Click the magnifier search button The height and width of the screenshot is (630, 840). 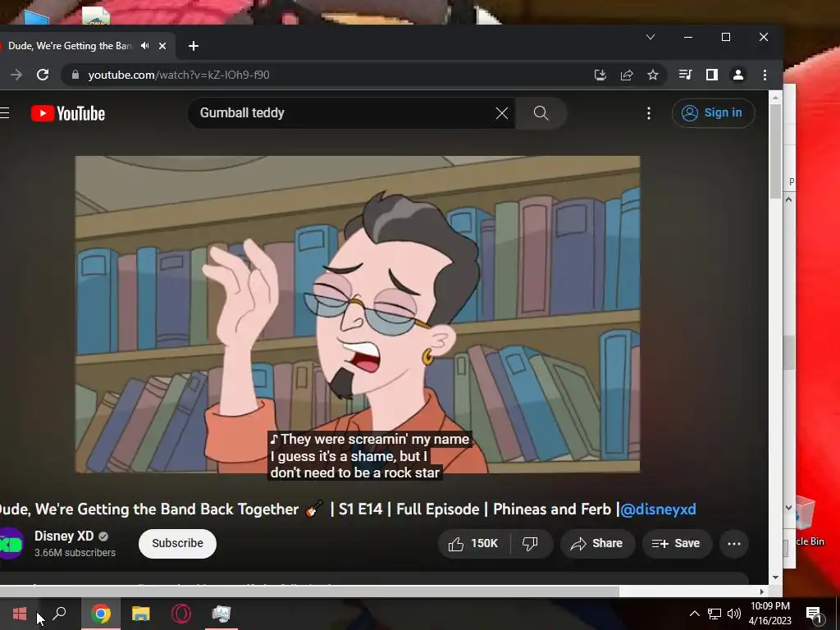pos(541,113)
